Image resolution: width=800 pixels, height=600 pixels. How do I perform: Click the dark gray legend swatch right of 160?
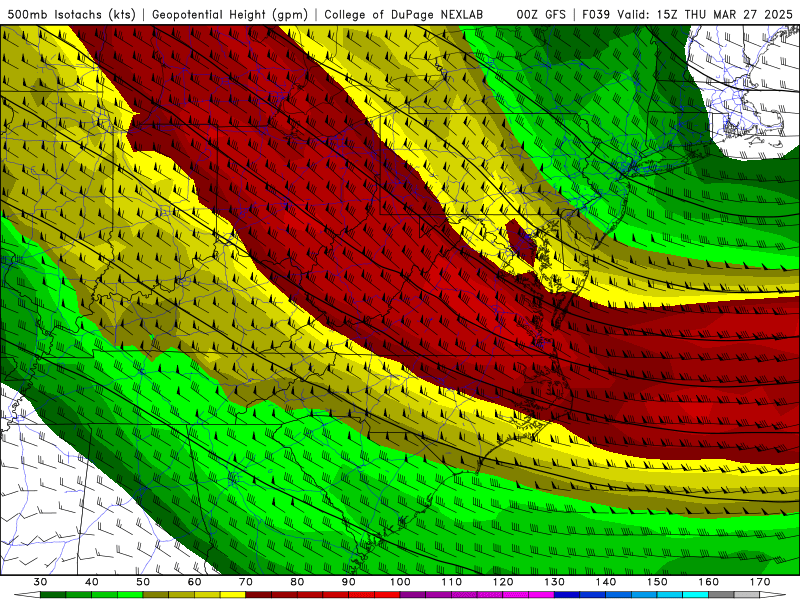pyautogui.click(x=721, y=595)
